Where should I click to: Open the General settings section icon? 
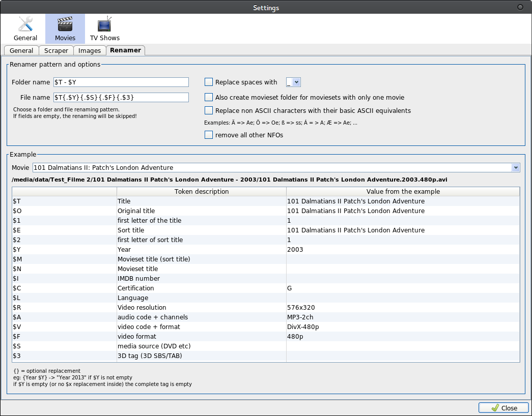click(x=25, y=29)
